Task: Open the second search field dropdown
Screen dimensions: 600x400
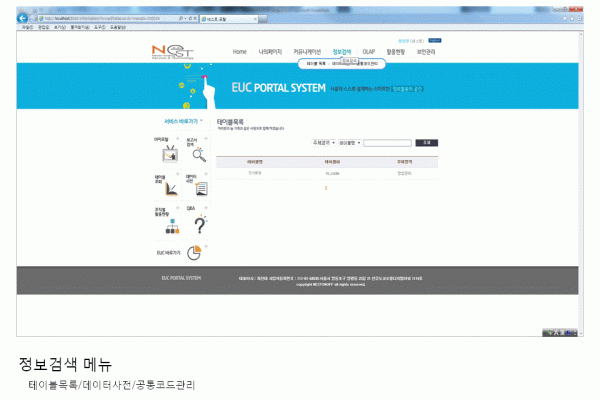Action: pyautogui.click(x=350, y=143)
